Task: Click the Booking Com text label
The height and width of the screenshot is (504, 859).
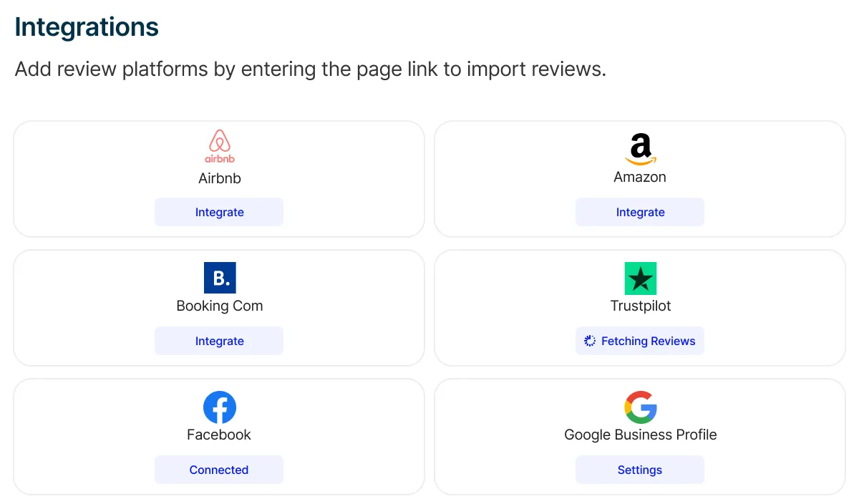Action: coord(220,306)
